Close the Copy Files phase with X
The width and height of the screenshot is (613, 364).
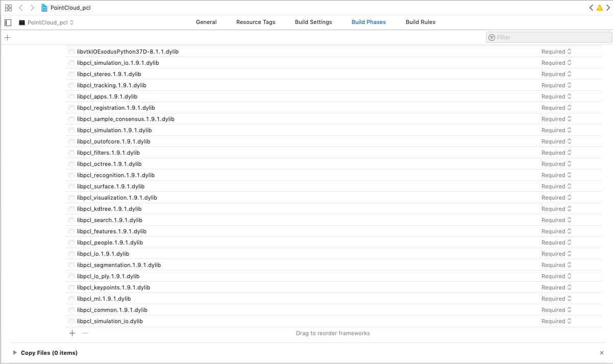602,353
